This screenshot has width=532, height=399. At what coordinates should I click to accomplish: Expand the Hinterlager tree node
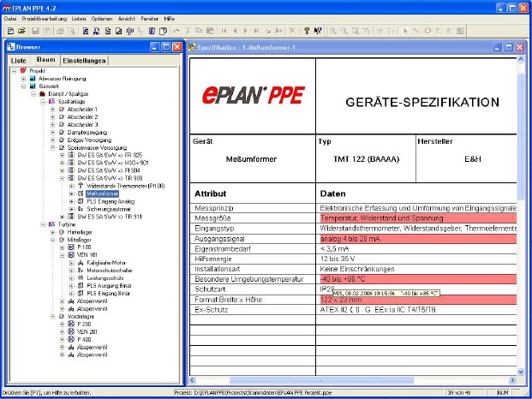(x=52, y=232)
